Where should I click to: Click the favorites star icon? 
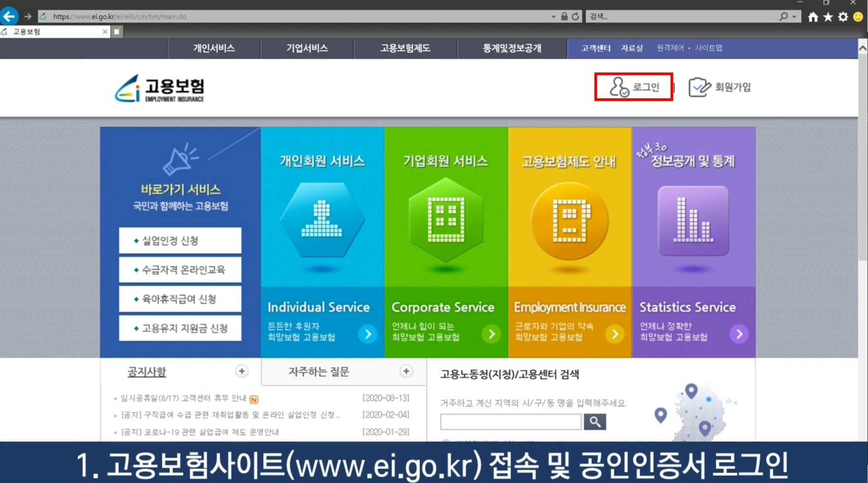pyautogui.click(x=828, y=16)
